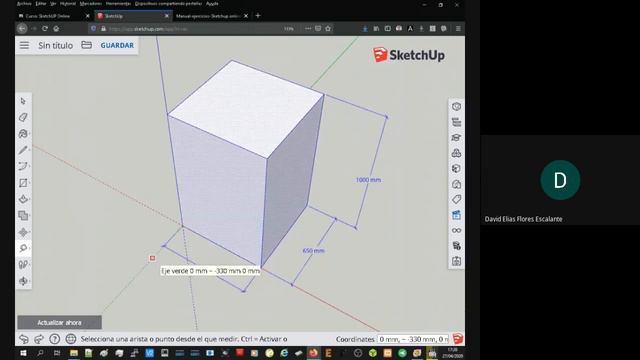The width and height of the screenshot is (640, 360).
Task: Click the Coordinates input field
Action: [413, 339]
